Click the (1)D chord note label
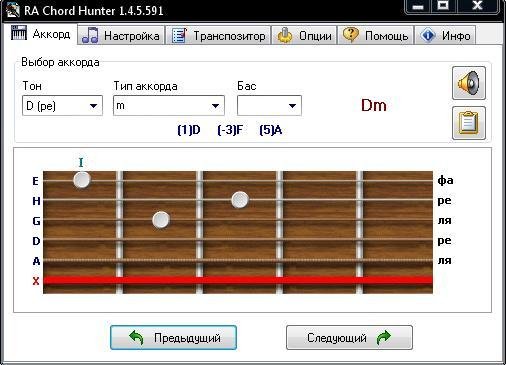506x365 pixels. coord(189,130)
